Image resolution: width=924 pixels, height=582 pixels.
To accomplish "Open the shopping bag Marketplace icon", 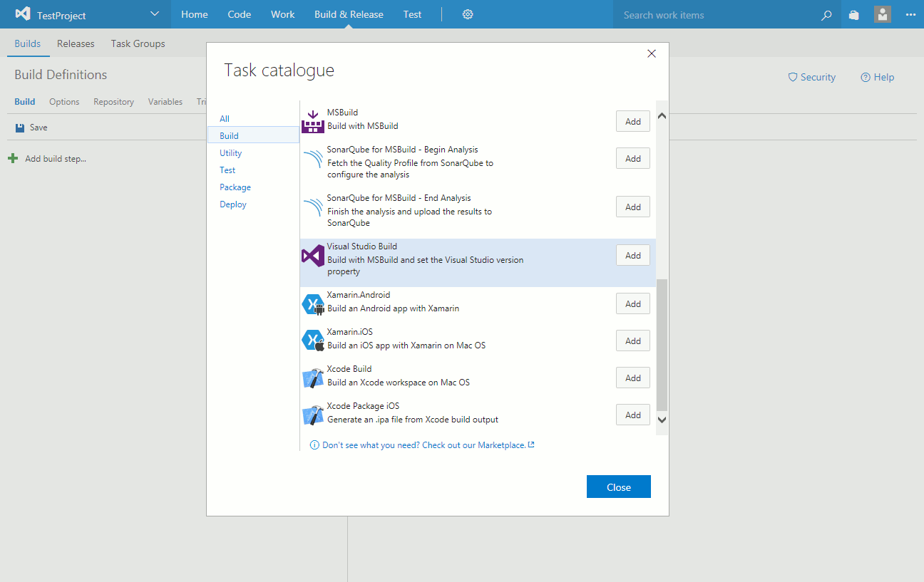I will pyautogui.click(x=853, y=15).
